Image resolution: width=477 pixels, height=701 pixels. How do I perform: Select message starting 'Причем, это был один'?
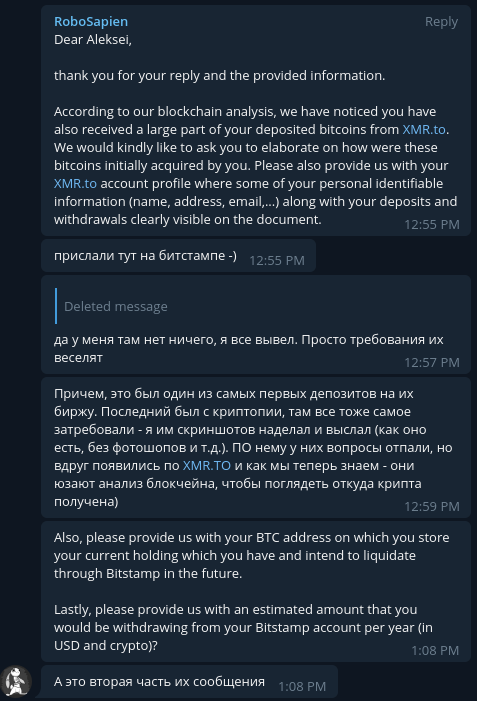[256, 448]
